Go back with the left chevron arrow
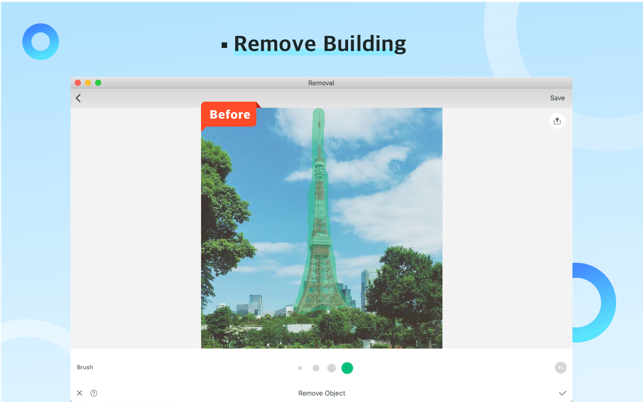 [78, 98]
